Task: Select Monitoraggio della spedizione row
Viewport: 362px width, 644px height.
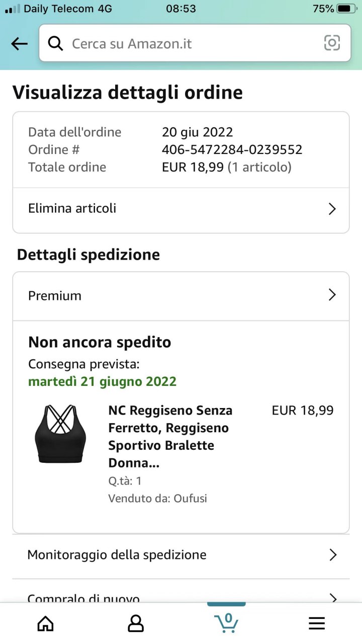Action: click(x=181, y=556)
